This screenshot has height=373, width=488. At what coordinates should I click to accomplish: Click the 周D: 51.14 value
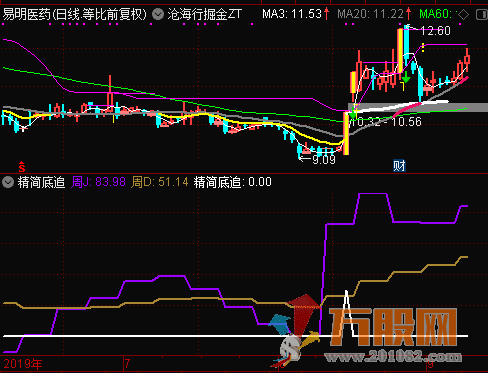click(160, 182)
